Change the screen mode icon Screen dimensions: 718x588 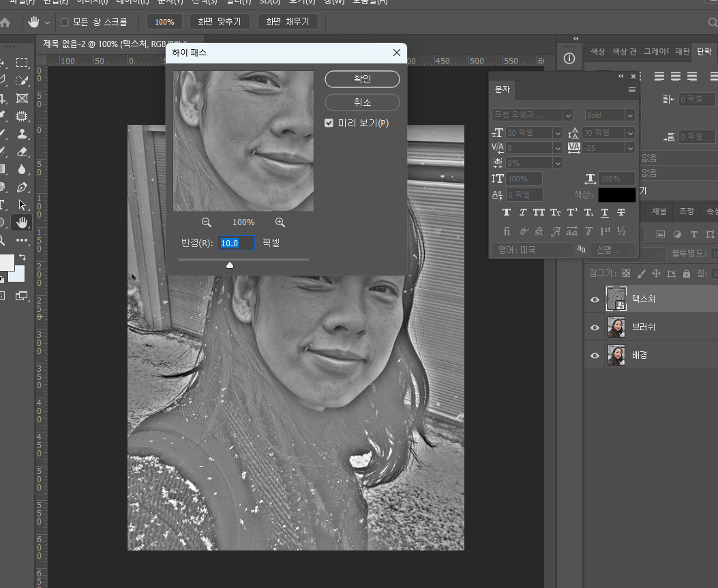[22, 296]
